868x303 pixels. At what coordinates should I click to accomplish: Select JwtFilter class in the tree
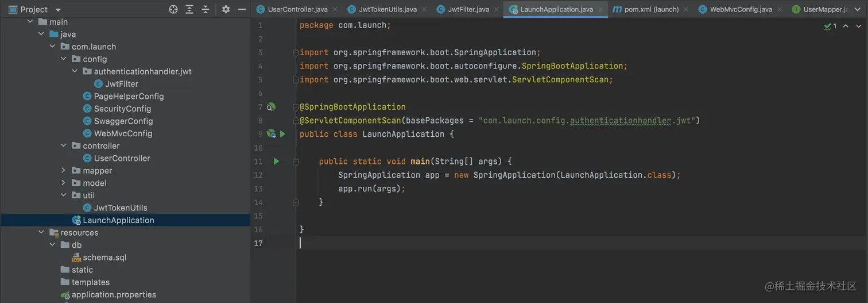click(116, 84)
